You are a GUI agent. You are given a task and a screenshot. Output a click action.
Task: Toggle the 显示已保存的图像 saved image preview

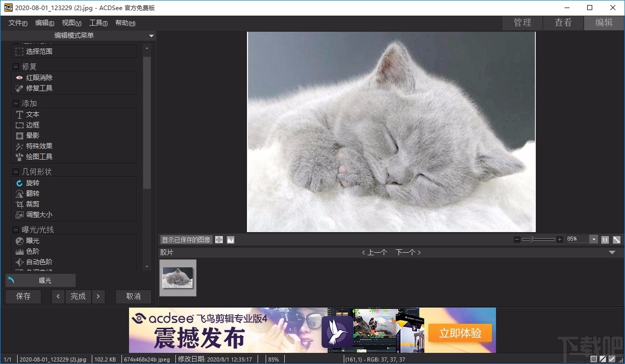point(186,240)
